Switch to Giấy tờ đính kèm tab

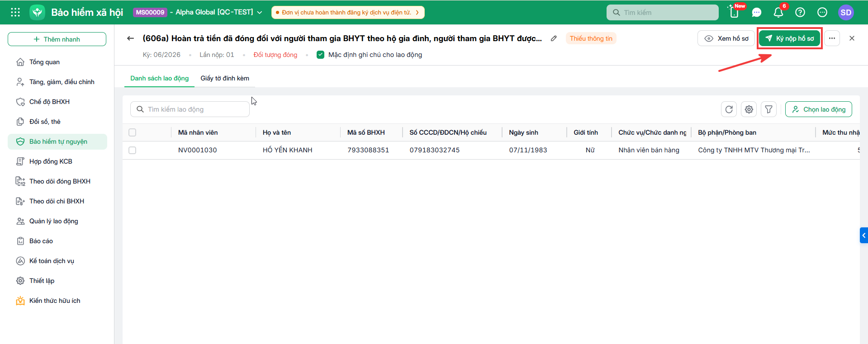(225, 78)
